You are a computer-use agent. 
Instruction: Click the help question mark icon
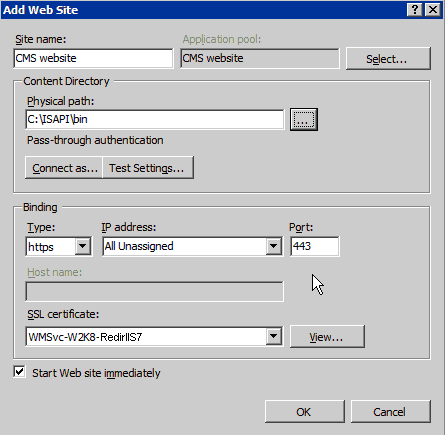coord(415,9)
